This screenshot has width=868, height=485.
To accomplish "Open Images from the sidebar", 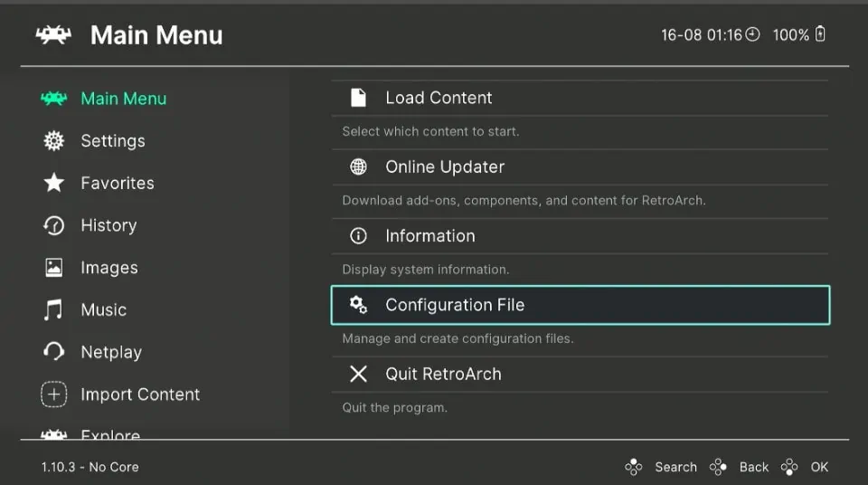I will point(109,268).
